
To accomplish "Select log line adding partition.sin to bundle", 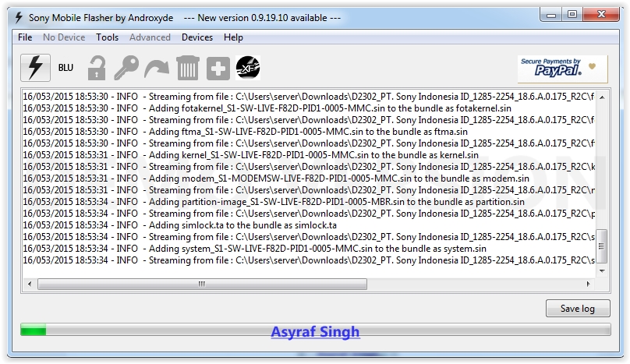I will (x=274, y=202).
